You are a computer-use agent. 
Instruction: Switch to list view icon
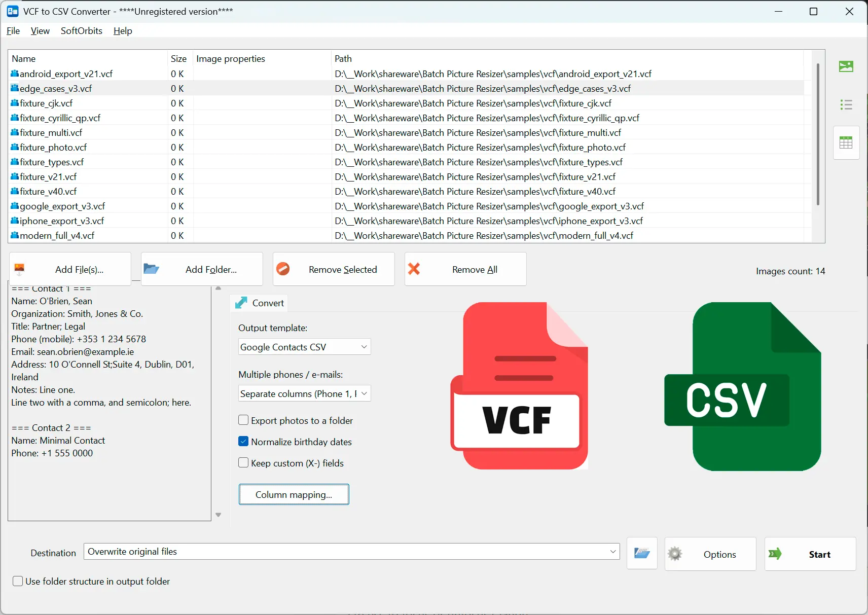tap(846, 105)
